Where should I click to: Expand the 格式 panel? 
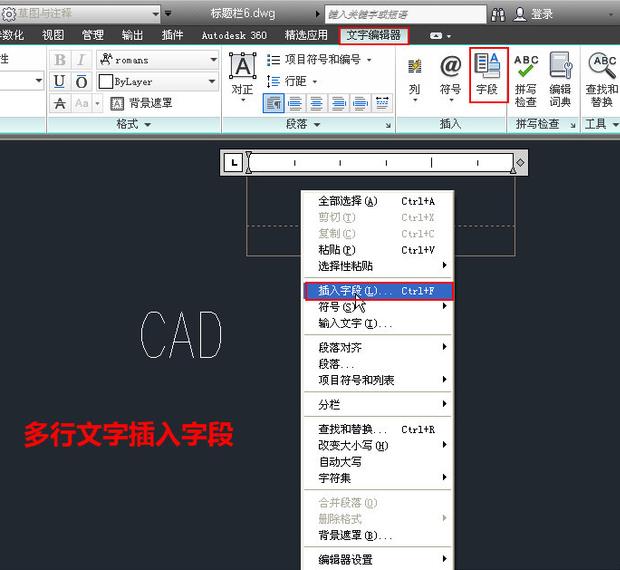pos(133,125)
